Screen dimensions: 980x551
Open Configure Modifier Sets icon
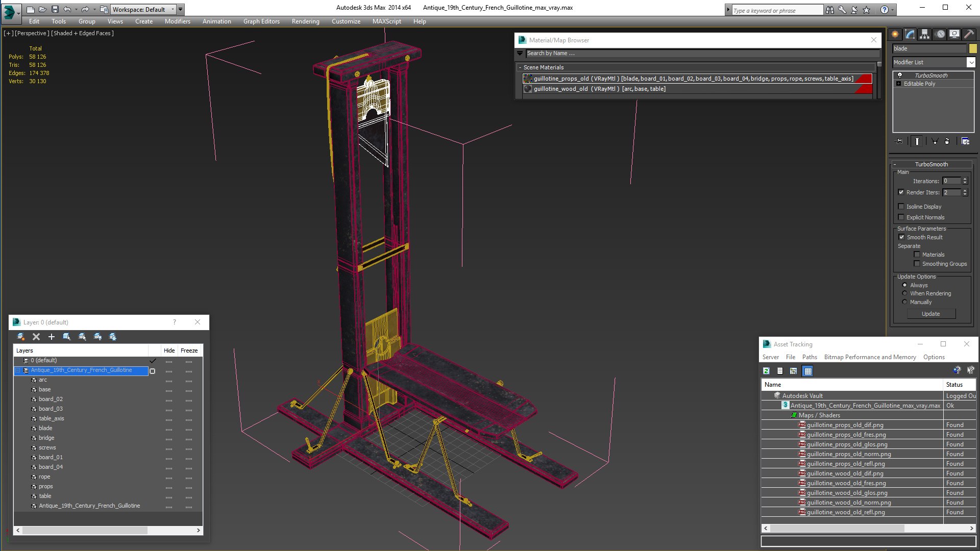point(965,141)
